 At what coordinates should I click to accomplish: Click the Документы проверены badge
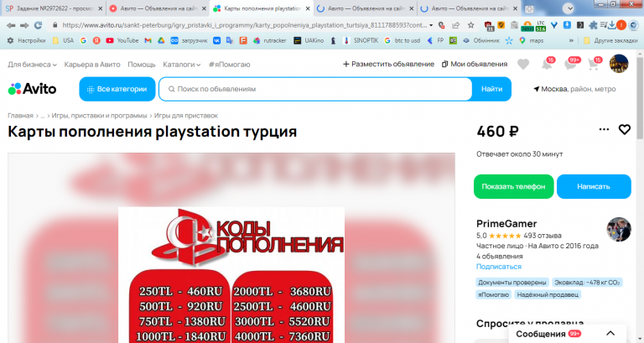[512, 283]
